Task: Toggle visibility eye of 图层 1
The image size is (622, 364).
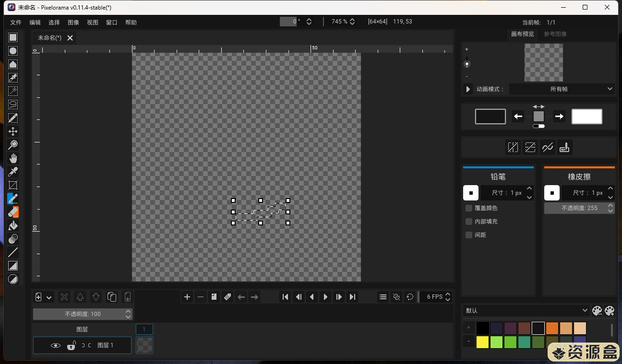Action: click(56, 345)
